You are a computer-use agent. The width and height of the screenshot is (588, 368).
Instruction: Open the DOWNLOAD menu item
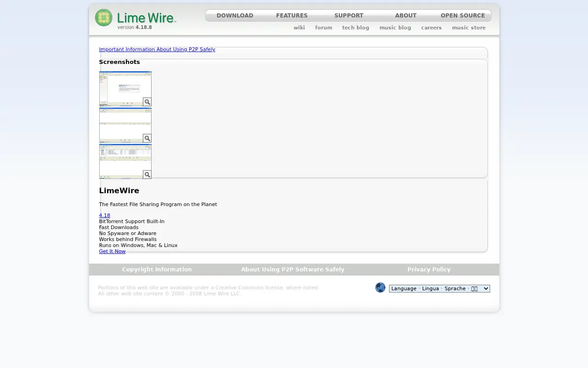pyautogui.click(x=235, y=16)
